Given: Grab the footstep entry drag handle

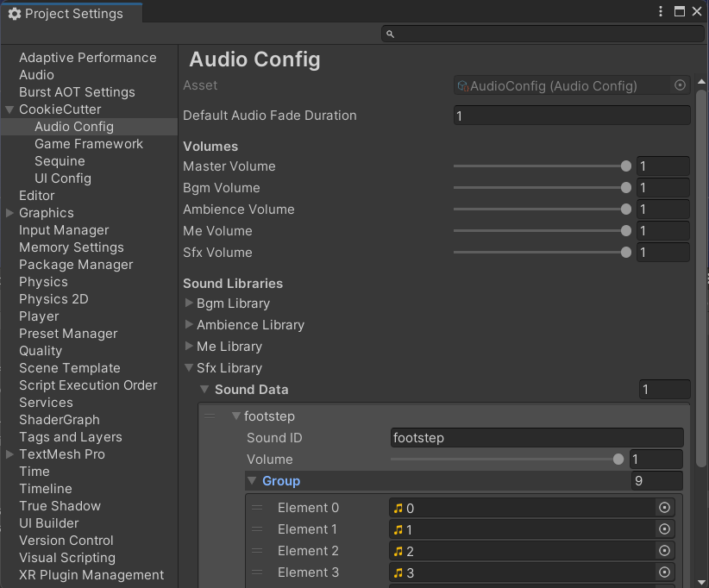Looking at the screenshot, I should pos(210,416).
